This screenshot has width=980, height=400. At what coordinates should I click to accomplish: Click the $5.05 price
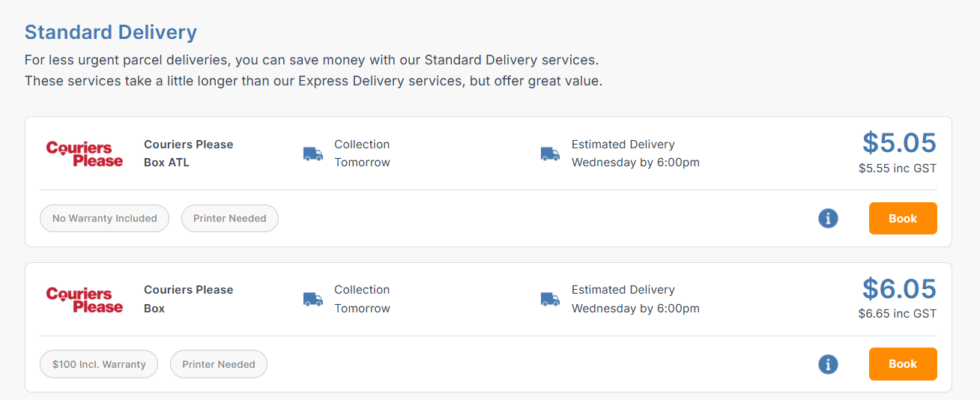899,142
